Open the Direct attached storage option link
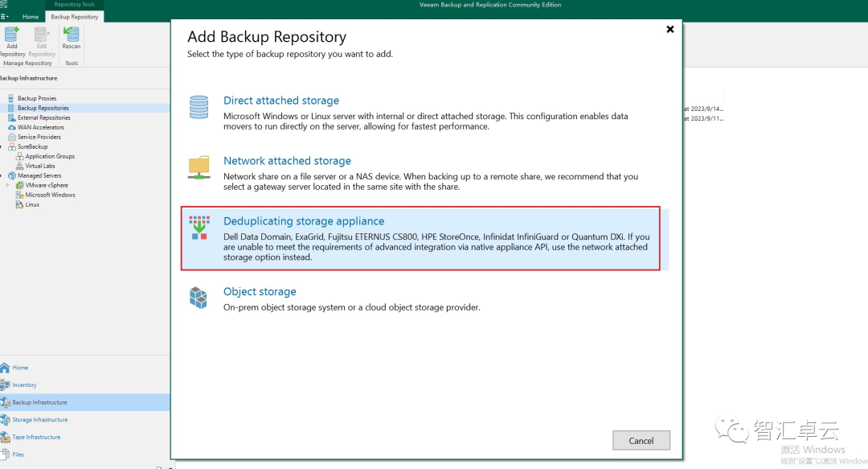The height and width of the screenshot is (469, 868). pyautogui.click(x=280, y=100)
